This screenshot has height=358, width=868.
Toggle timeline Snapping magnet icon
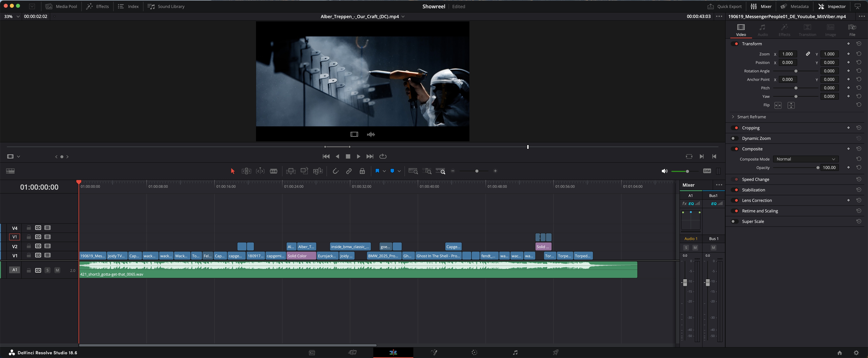point(336,171)
